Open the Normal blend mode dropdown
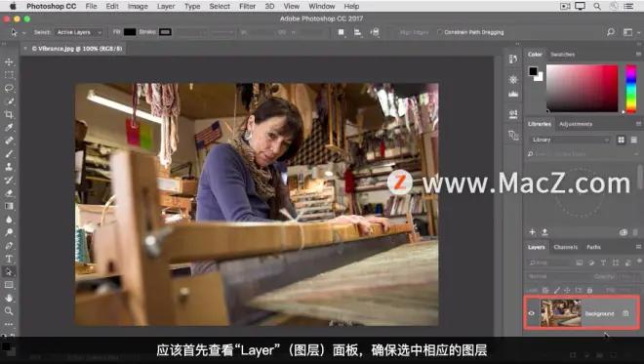 pyautogui.click(x=556, y=276)
